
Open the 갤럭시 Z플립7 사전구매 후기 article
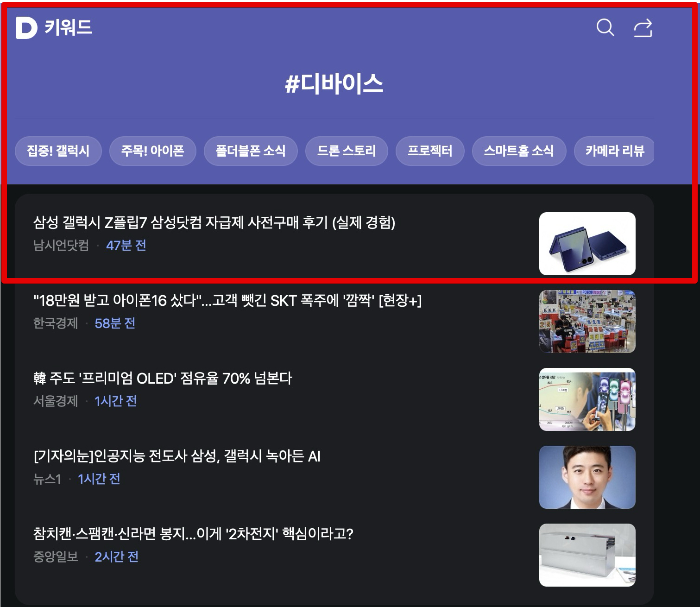click(x=214, y=223)
